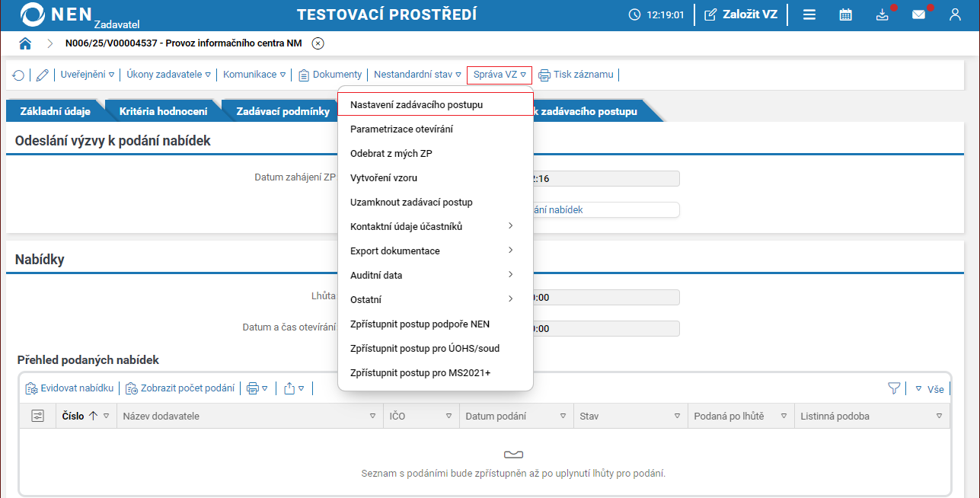Expand the Úkony zadavatele dropdown

pyautogui.click(x=168, y=75)
